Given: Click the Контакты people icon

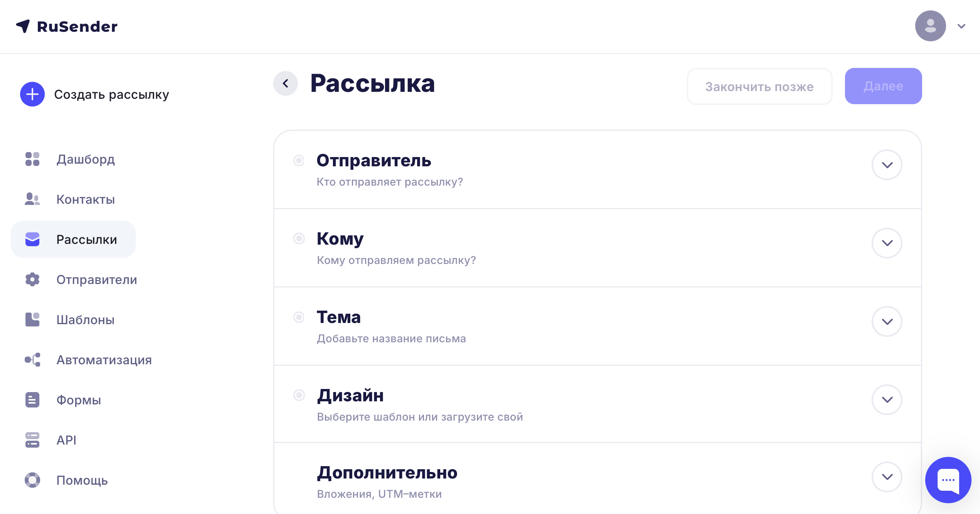Looking at the screenshot, I should (x=32, y=199).
